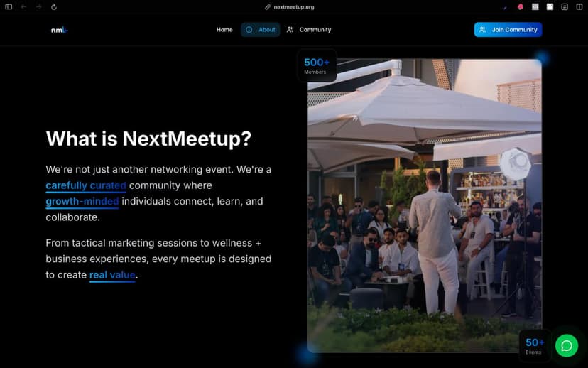Viewport: 588px width, 368px height.
Task: Click the browser forward arrow
Action: coord(38,7)
